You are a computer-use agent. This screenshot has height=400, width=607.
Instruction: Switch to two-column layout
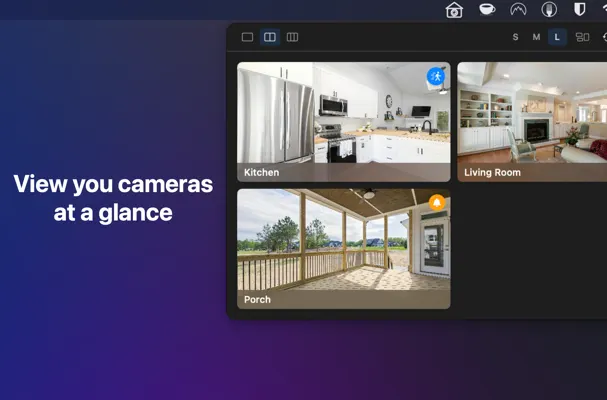pyautogui.click(x=270, y=37)
